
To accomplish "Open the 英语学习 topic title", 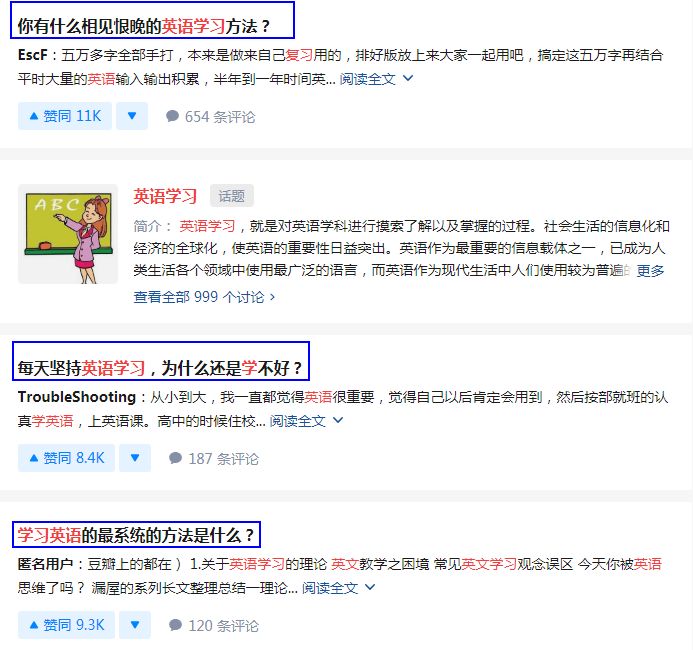I will click(x=165, y=196).
